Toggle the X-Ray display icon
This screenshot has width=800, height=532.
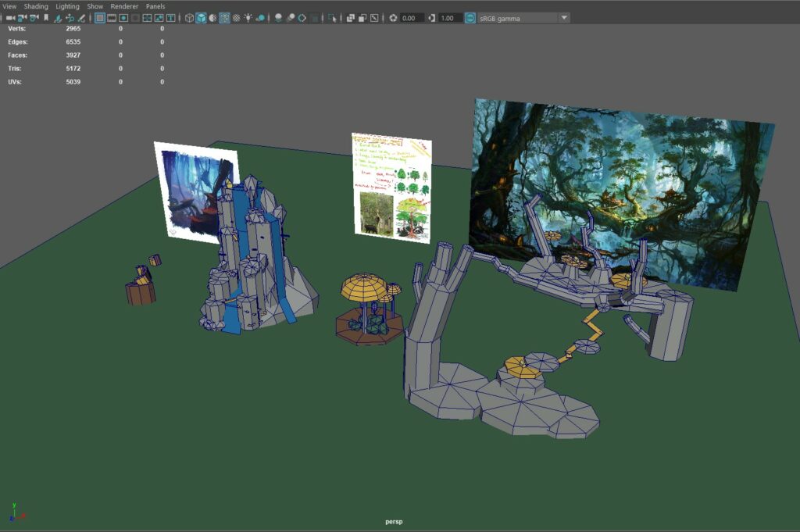351,18
